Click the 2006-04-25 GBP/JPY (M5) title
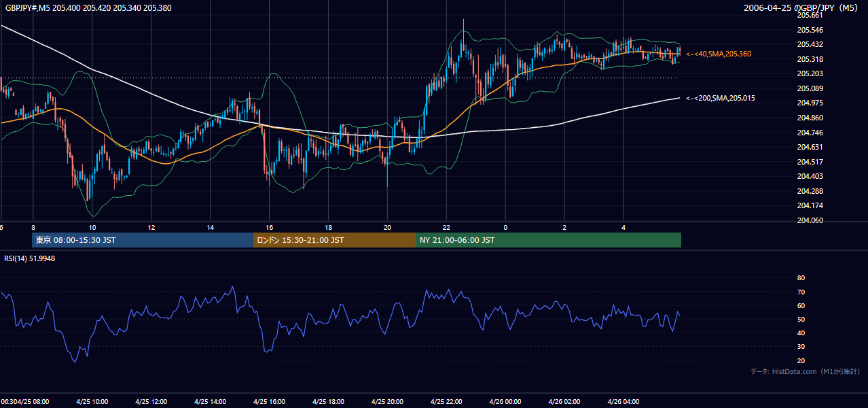Screen dimensions: 868x408 (x=802, y=7)
